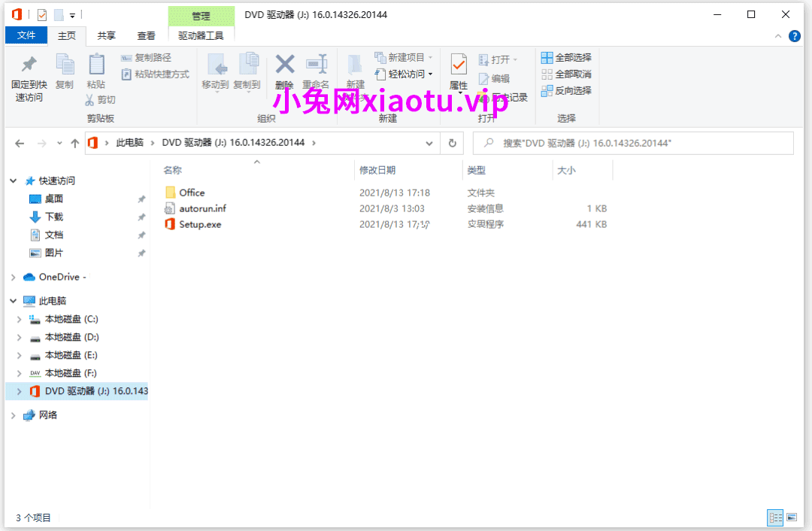Click the Move to icon

pyautogui.click(x=216, y=65)
